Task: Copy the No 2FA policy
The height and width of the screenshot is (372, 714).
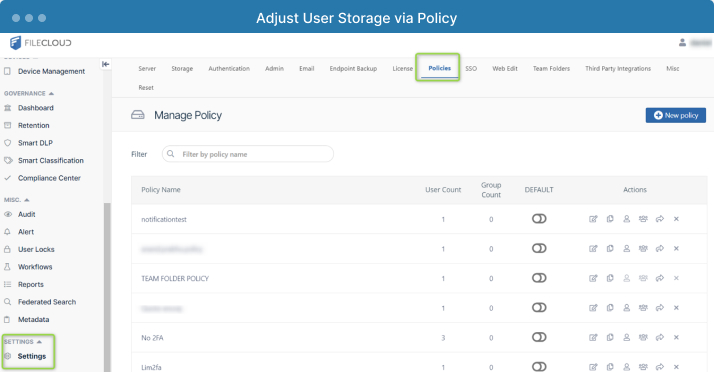Action: point(610,337)
